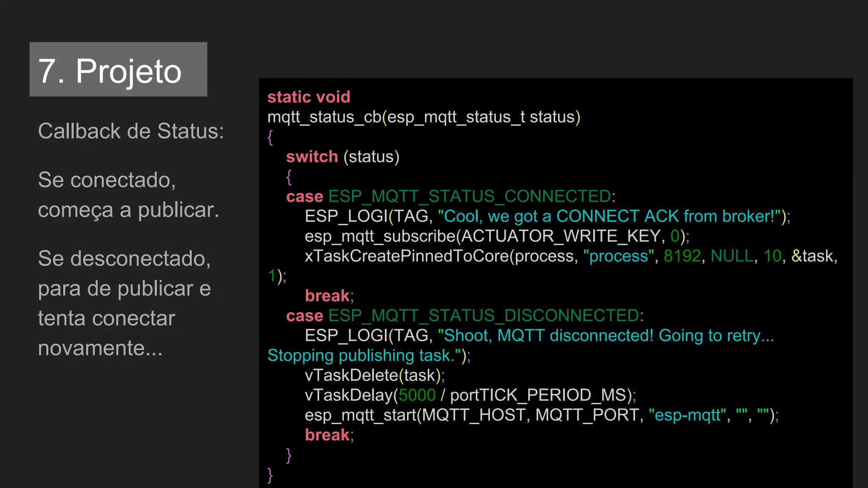Viewport: 868px width, 488px height.
Task: Click the 'Callback de Status:' heading
Action: click(131, 131)
